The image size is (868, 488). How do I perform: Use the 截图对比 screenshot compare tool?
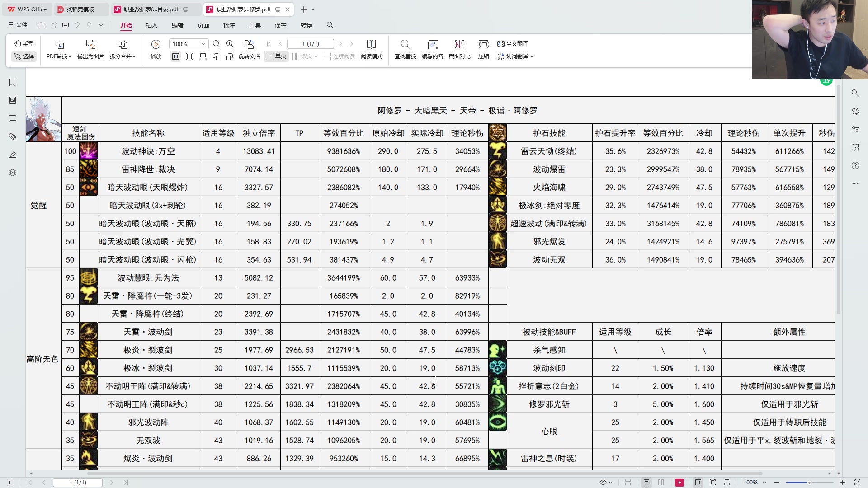pos(460,49)
